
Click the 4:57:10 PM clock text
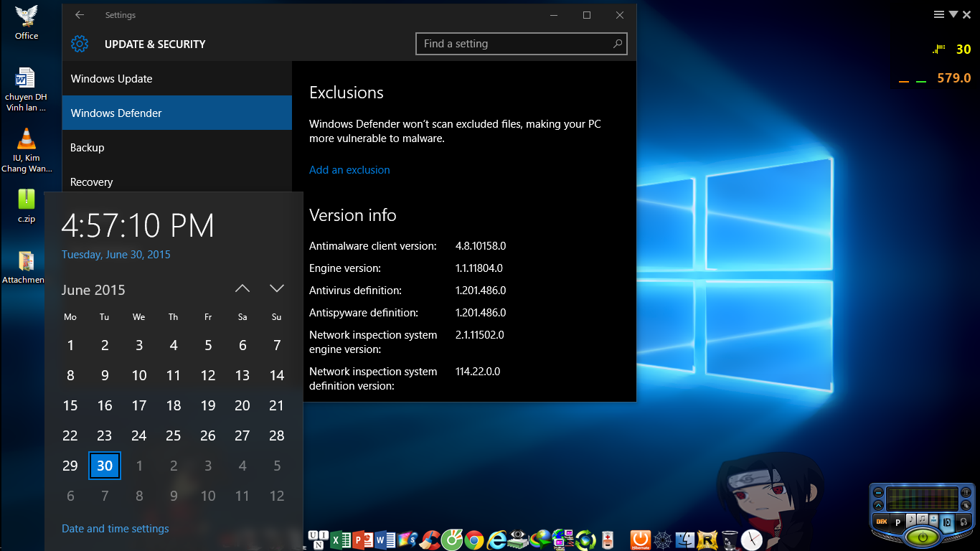click(x=138, y=225)
